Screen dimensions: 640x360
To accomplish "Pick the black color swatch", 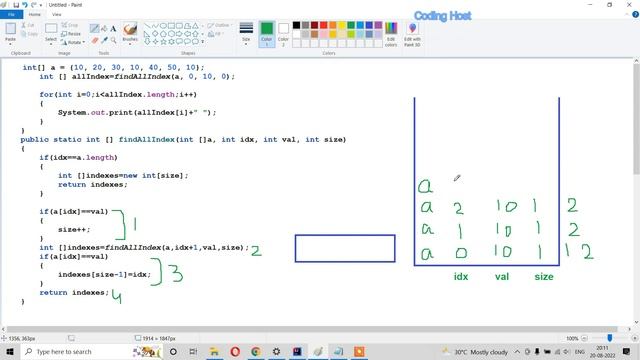I will pos(296,25).
